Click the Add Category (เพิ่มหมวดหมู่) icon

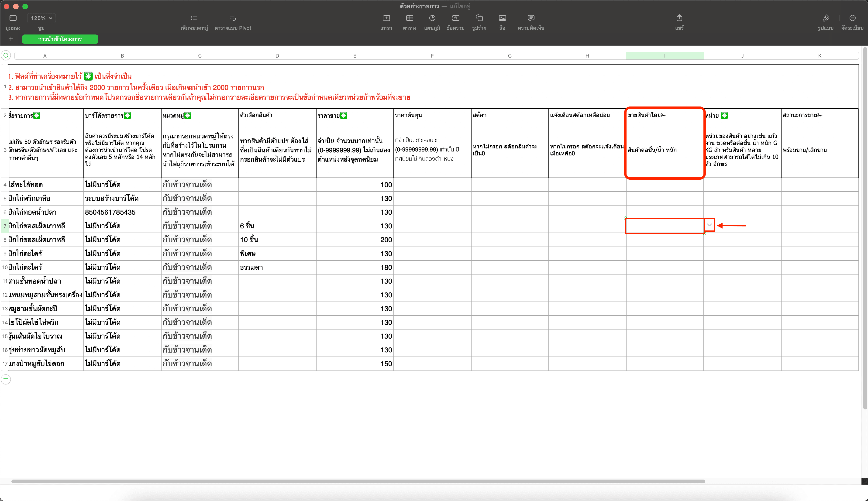click(194, 18)
